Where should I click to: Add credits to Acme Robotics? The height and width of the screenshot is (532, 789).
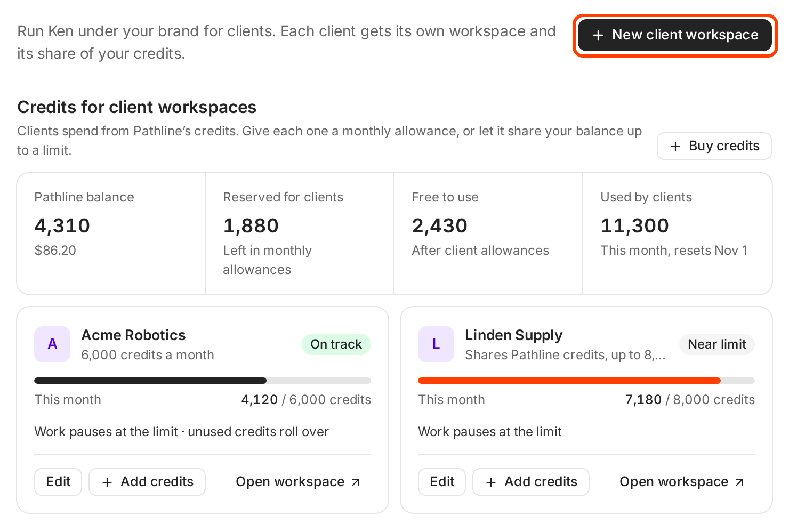pyautogui.click(x=147, y=482)
